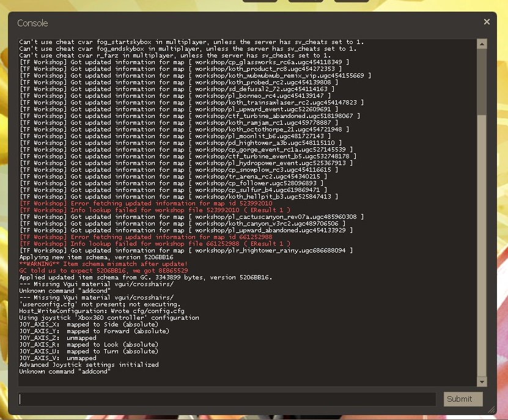Select line with cp_follower.ugc528096893
508x420 pixels.
tap(172, 183)
